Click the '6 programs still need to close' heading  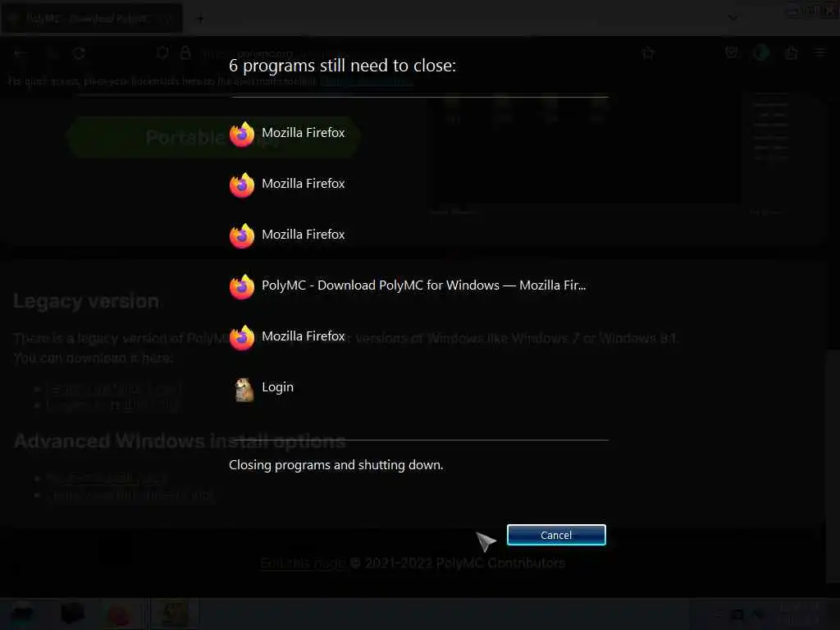342,66
